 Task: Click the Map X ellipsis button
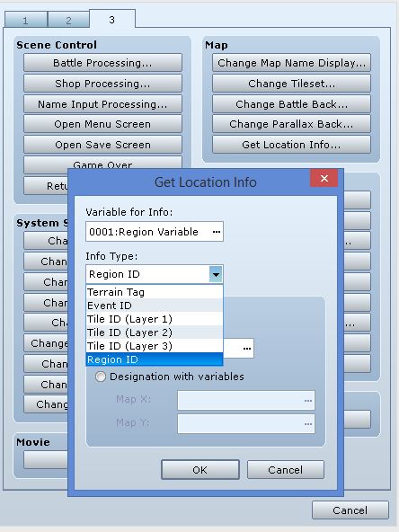click(307, 401)
